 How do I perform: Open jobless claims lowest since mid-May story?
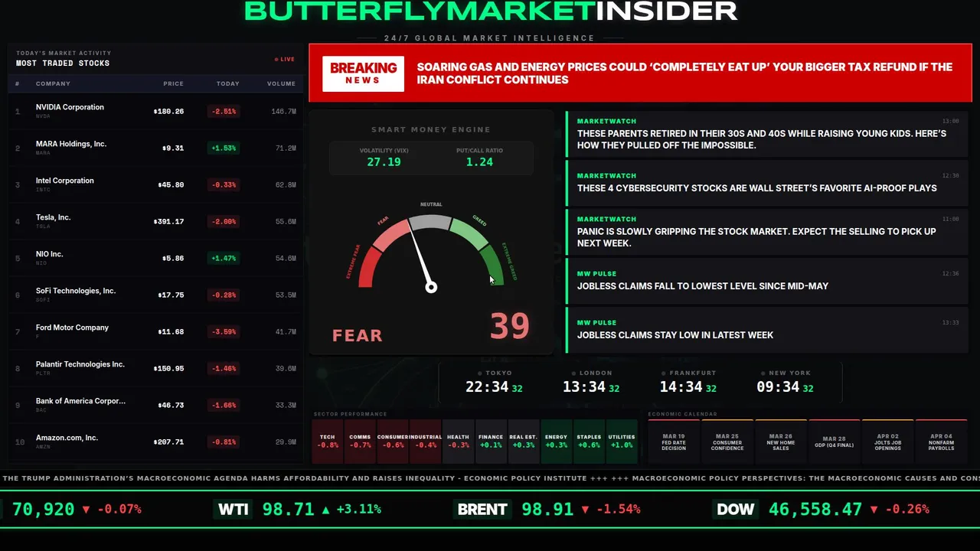pos(767,280)
